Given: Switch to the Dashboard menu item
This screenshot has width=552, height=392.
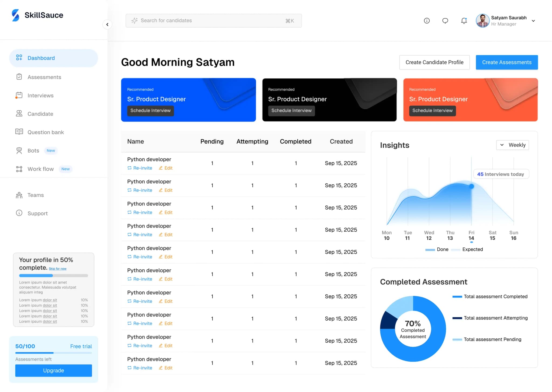Looking at the screenshot, I should (x=41, y=58).
